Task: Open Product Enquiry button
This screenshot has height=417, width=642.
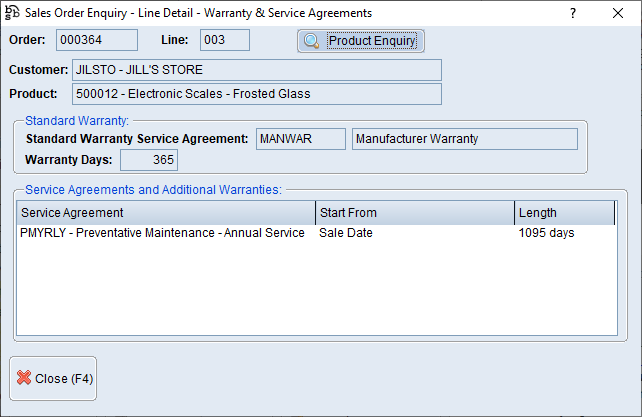Action: tap(361, 41)
